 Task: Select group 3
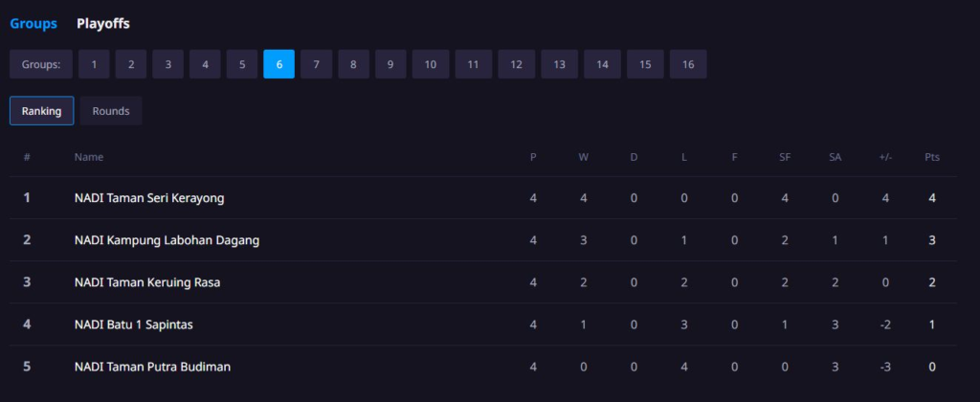(168, 64)
